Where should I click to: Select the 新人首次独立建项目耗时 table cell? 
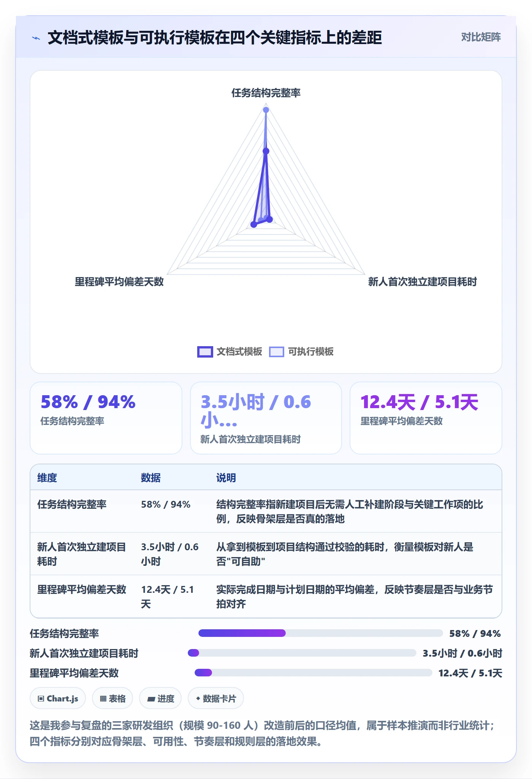[82, 554]
